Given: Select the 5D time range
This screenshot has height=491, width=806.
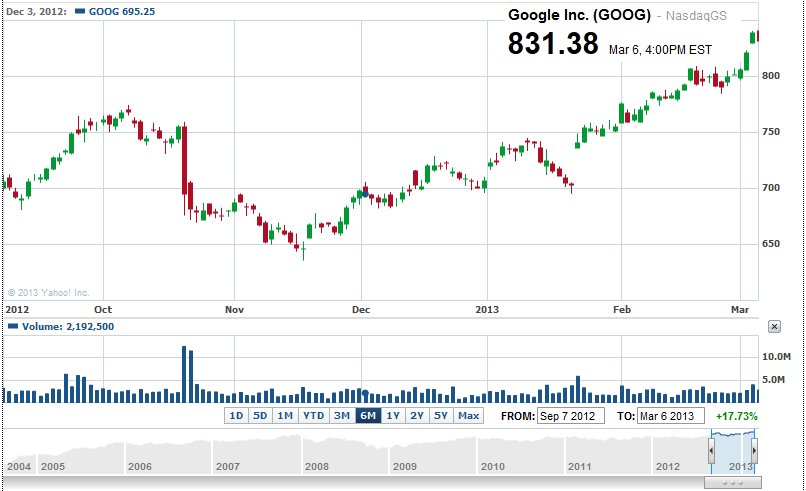Looking at the screenshot, I should (x=260, y=415).
